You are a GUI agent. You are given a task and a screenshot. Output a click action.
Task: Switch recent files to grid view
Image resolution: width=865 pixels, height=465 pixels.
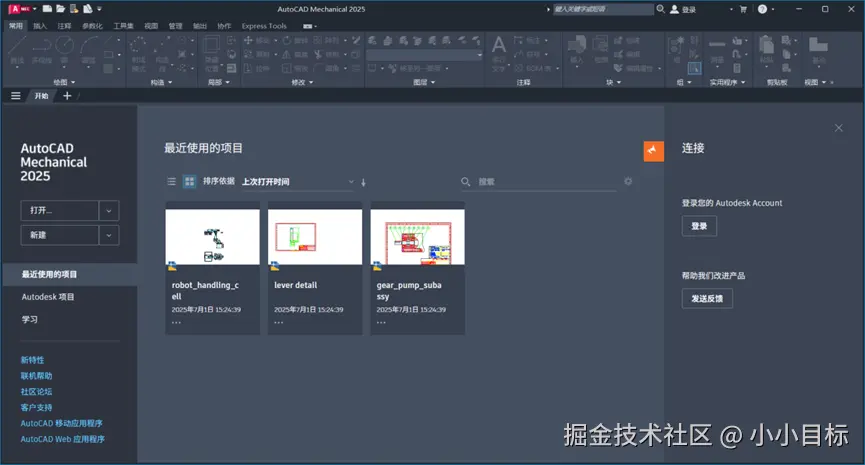(x=189, y=181)
